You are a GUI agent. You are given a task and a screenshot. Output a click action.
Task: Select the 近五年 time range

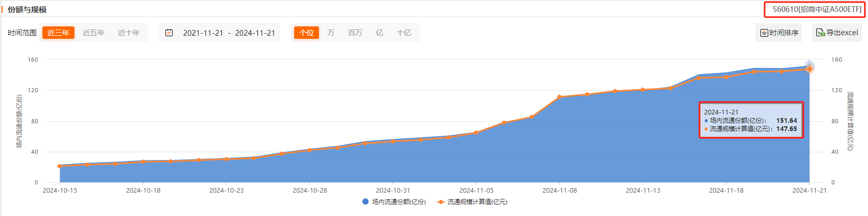tap(94, 33)
